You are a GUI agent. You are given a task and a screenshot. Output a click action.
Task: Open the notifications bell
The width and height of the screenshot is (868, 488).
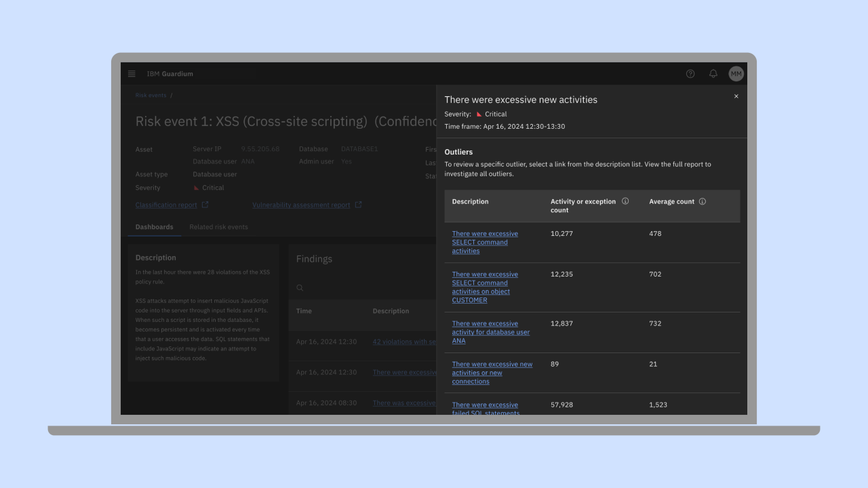coord(713,74)
